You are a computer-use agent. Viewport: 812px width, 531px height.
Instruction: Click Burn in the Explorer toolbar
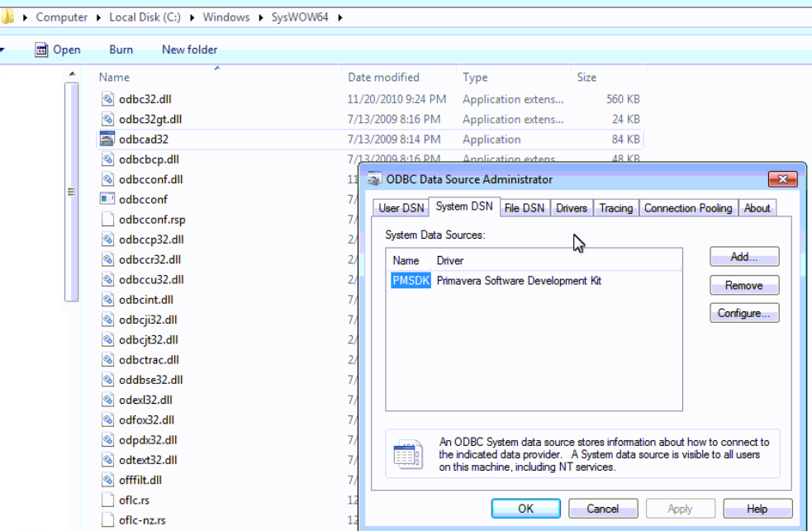121,50
